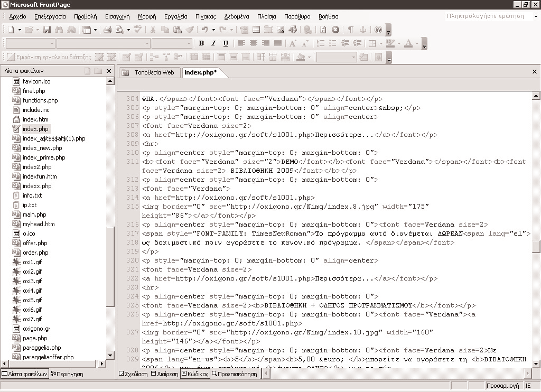The width and height of the screenshot is (541, 392).
Task: Justify the text alignment
Action: pos(278,43)
